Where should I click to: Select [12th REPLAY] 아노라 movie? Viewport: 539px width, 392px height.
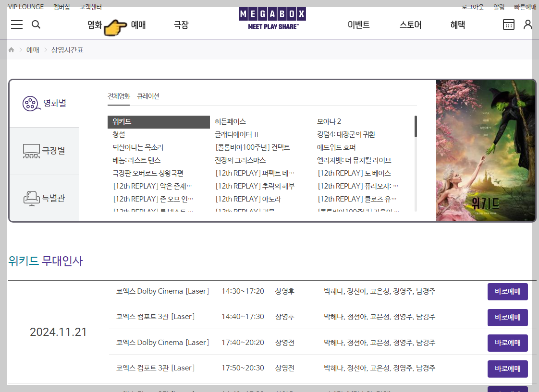[248, 199]
